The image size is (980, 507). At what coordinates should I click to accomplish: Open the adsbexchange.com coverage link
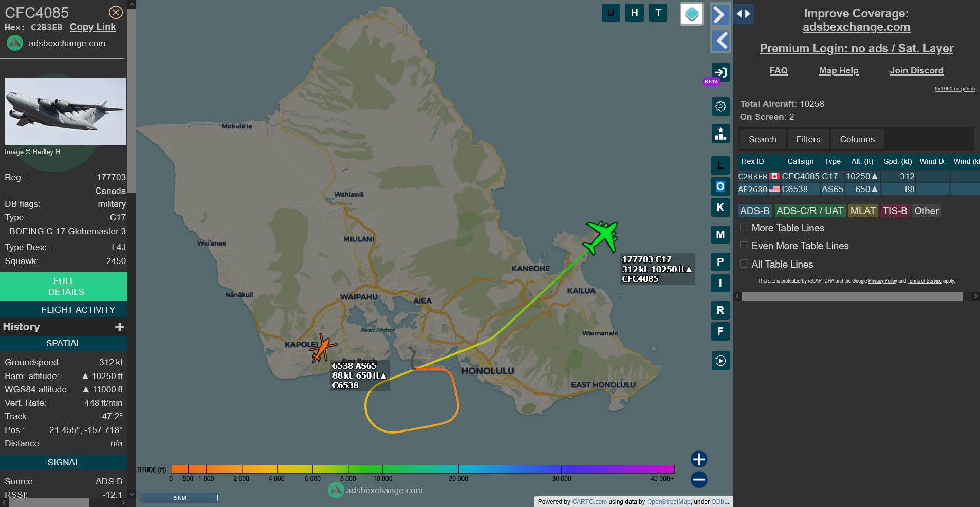(856, 27)
